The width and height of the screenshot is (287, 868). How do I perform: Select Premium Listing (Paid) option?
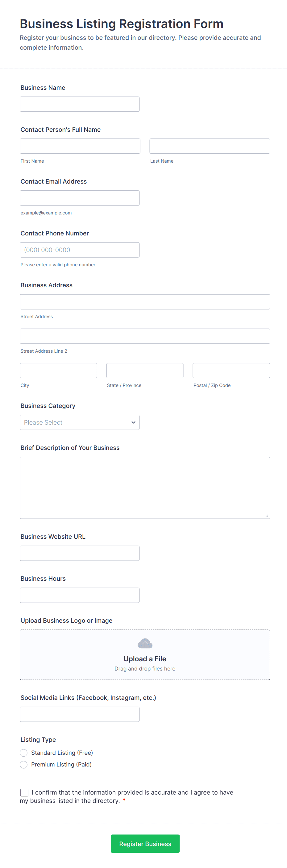(x=23, y=765)
